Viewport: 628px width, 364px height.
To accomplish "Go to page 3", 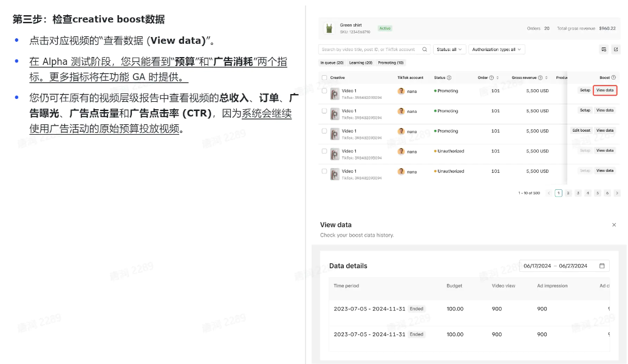I will [578, 193].
